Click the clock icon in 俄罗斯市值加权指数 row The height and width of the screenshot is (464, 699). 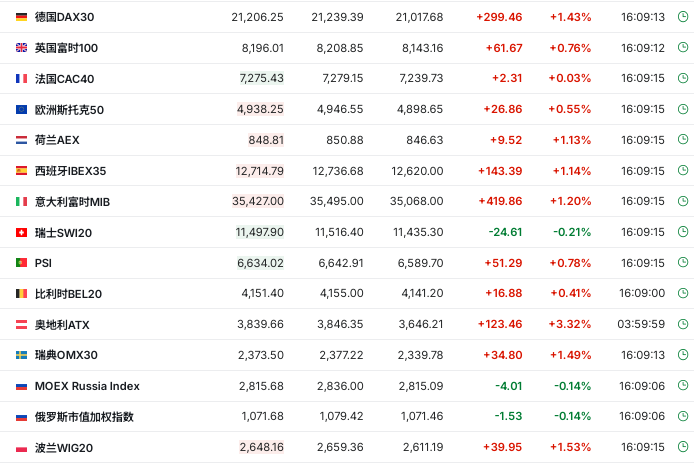pos(683,416)
